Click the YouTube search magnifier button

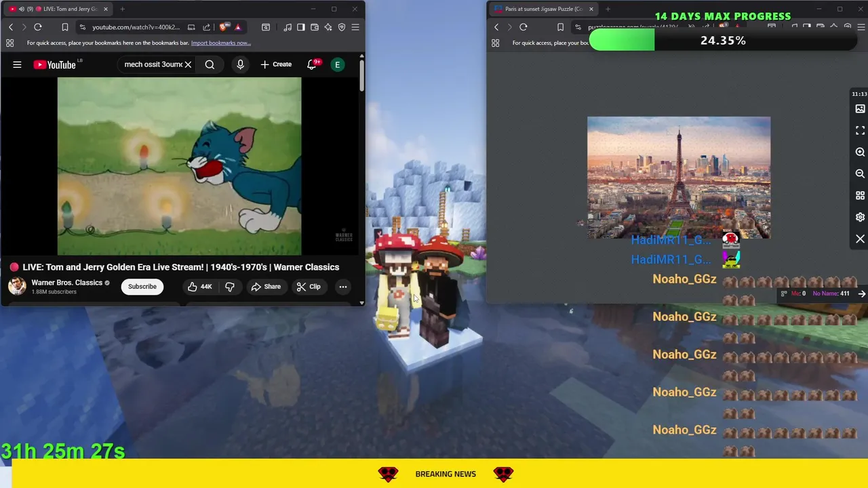pyautogui.click(x=210, y=64)
